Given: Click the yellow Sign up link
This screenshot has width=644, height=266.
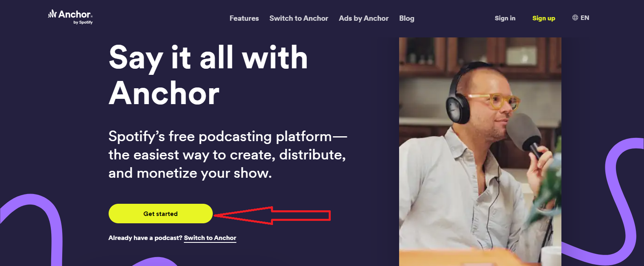Looking at the screenshot, I should tap(544, 18).
